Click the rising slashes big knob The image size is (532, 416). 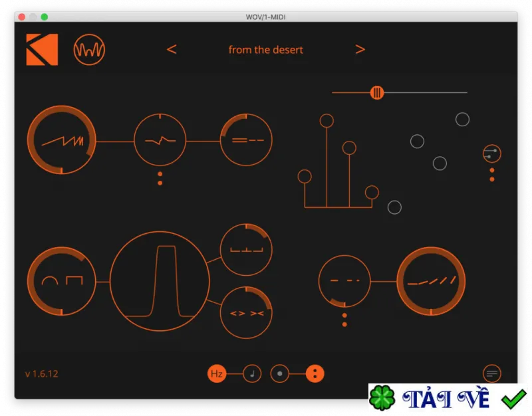point(431,281)
